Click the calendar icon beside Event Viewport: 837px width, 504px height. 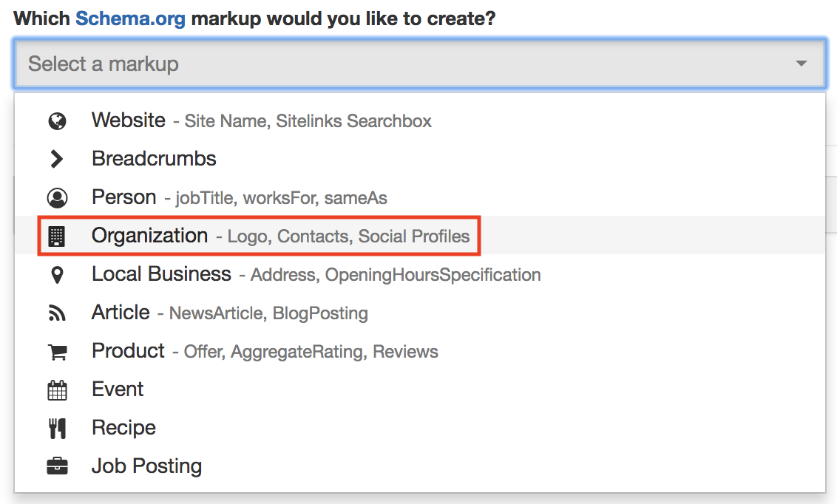(57, 390)
